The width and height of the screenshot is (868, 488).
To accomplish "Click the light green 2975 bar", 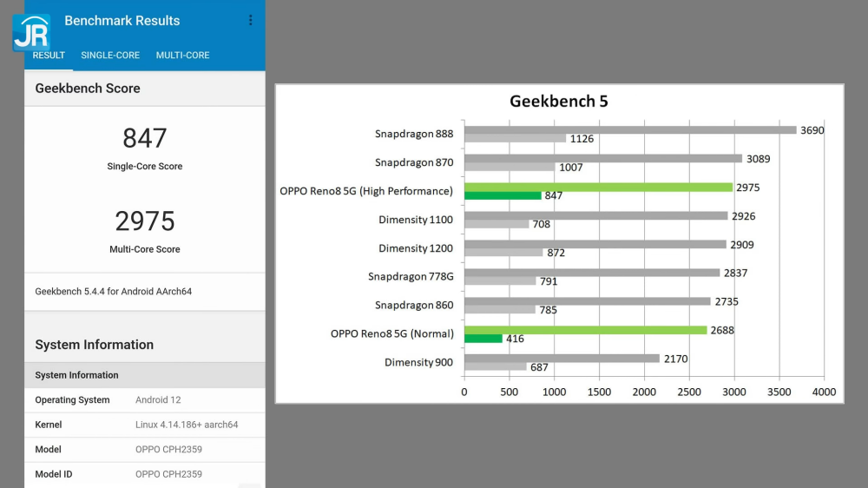I will [x=598, y=187].
